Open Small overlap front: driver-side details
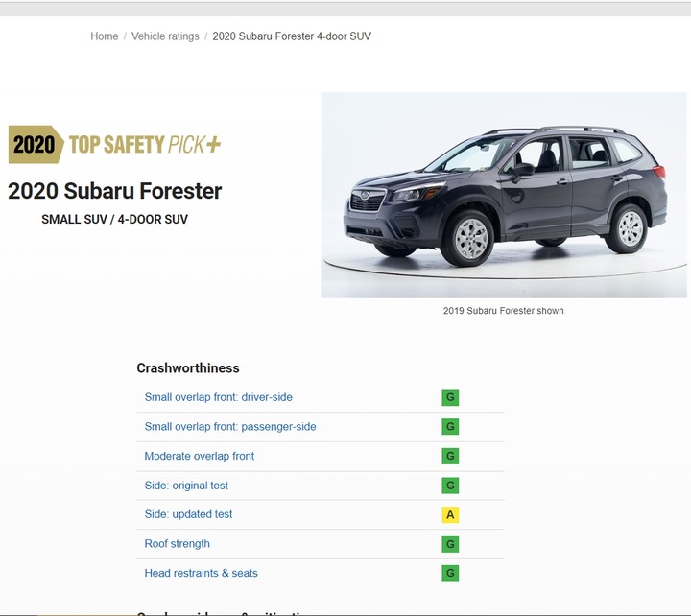 [219, 397]
